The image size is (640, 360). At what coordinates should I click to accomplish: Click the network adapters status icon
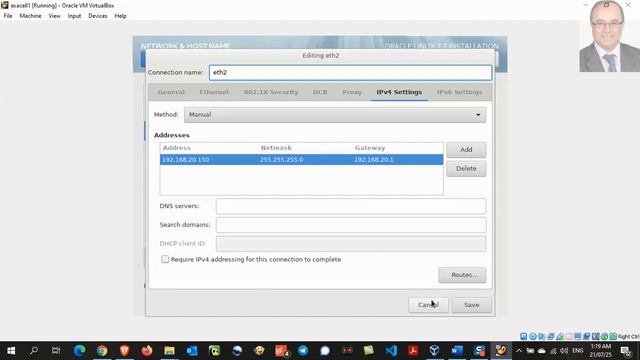click(551, 336)
